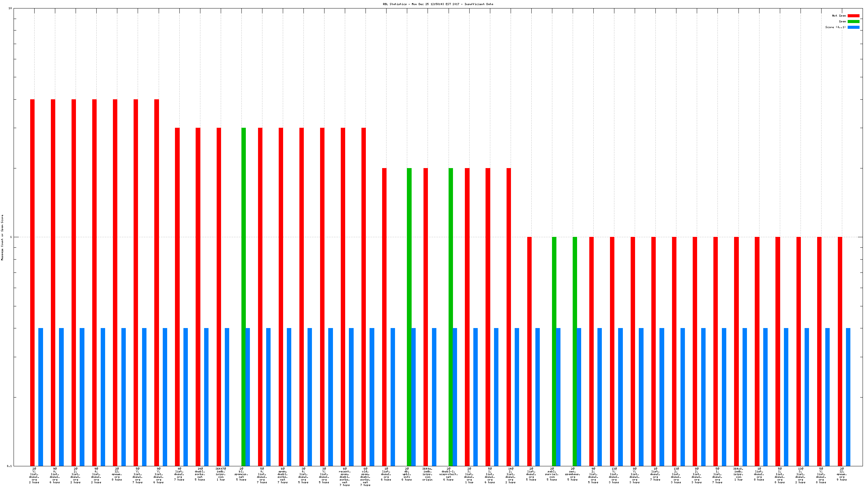Click the RBL Statistics chart title
The image size is (868, 488).
click(x=438, y=4)
